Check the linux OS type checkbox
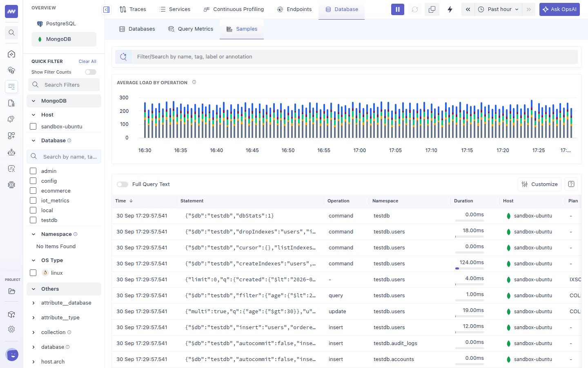The width and height of the screenshot is (588, 368). [x=33, y=273]
